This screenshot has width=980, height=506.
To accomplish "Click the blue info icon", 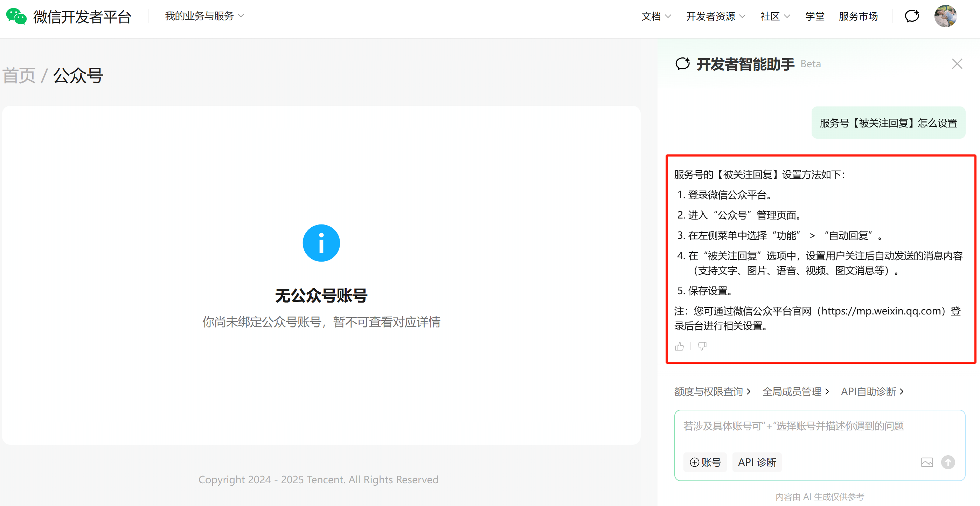I will (x=321, y=243).
